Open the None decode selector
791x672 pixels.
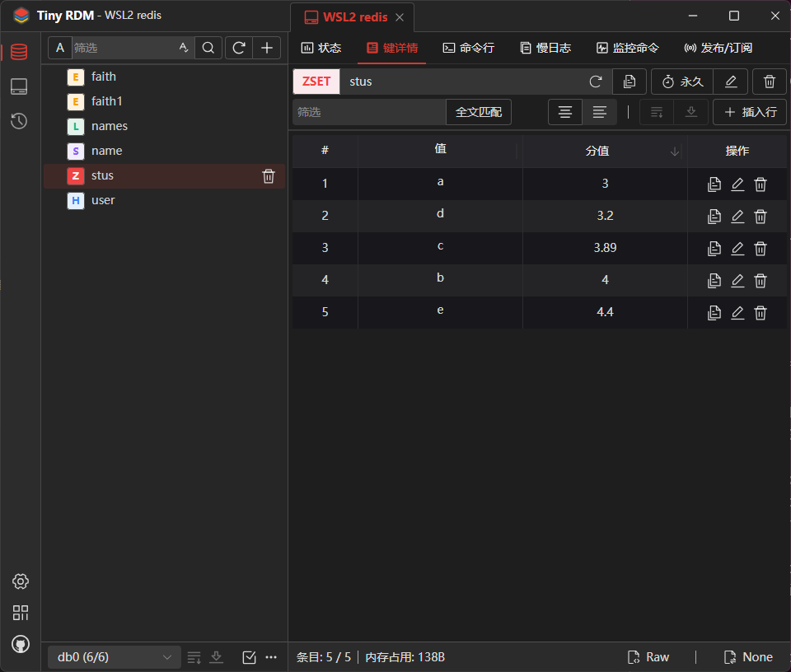pyautogui.click(x=748, y=657)
